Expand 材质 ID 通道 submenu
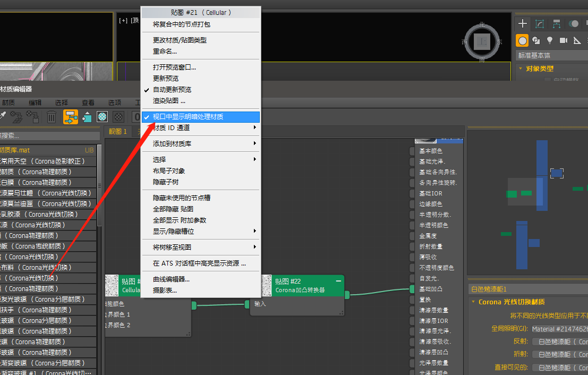Image resolution: width=588 pixels, height=375 pixels. pyautogui.click(x=201, y=128)
